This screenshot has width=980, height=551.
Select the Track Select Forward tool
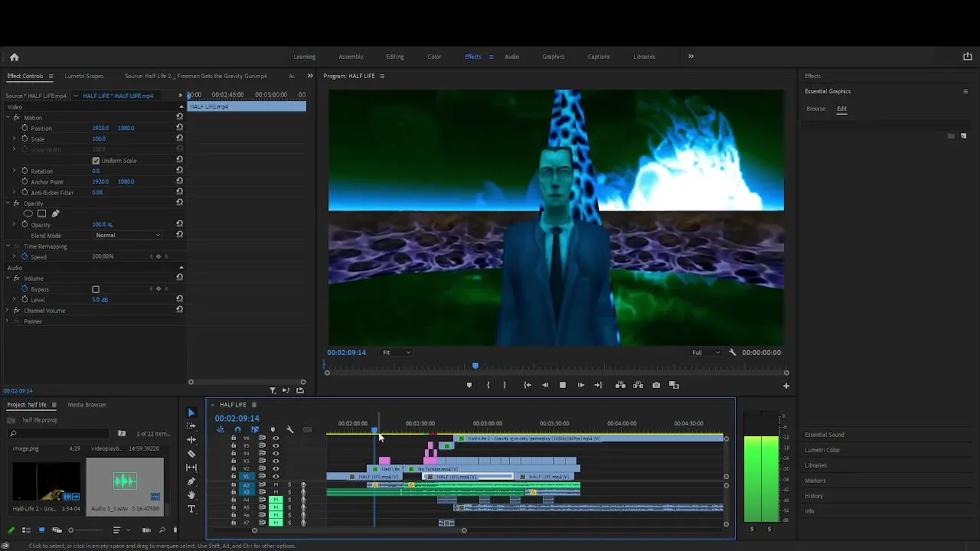tap(191, 426)
